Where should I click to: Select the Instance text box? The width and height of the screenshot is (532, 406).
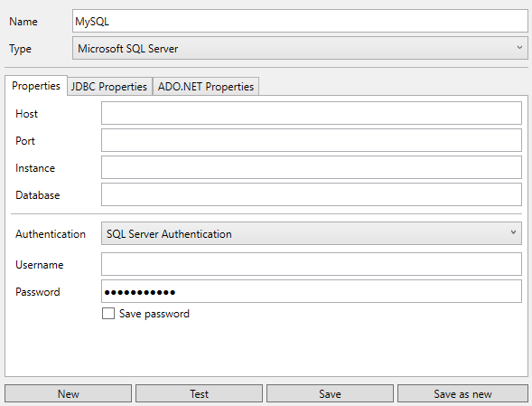point(311,167)
